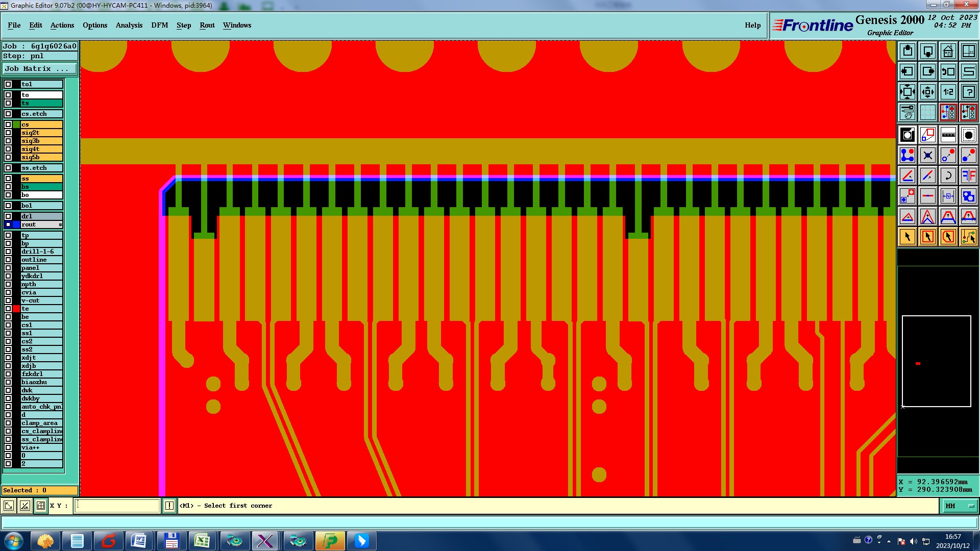Toggle checkbox for the cs layer

8,124
